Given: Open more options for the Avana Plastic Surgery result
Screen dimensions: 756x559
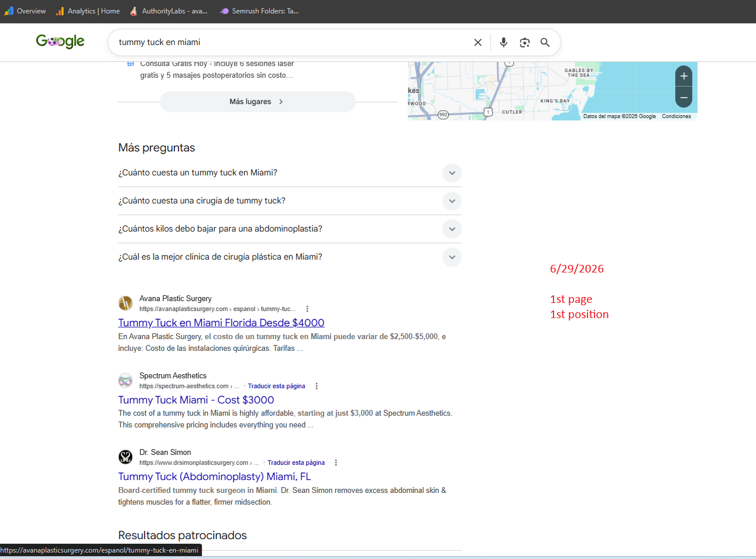Looking at the screenshot, I should 307,309.
